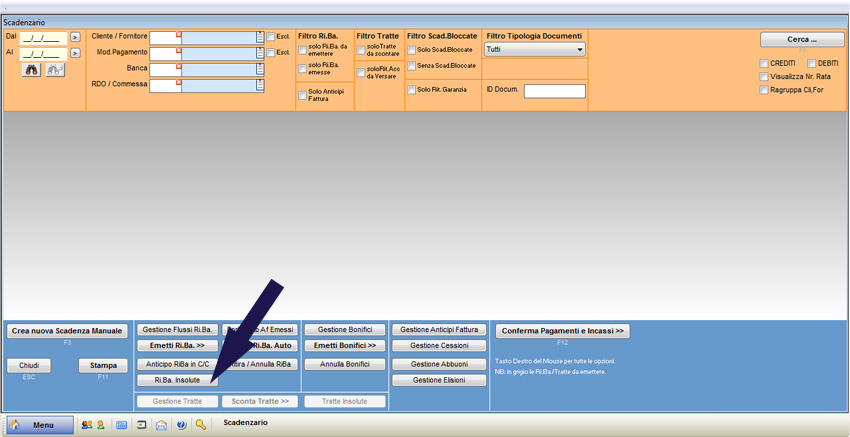Open the Filtro Tipologia Documenti dropdown
This screenshot has width=850, height=437.
tap(535, 49)
